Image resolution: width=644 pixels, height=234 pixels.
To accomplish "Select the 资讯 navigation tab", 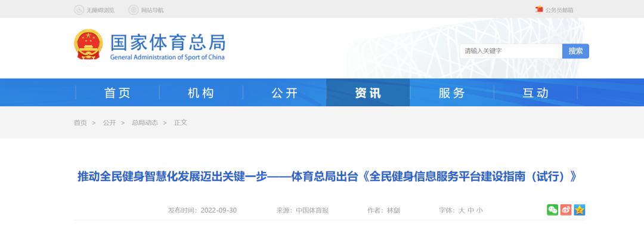I will click(368, 93).
